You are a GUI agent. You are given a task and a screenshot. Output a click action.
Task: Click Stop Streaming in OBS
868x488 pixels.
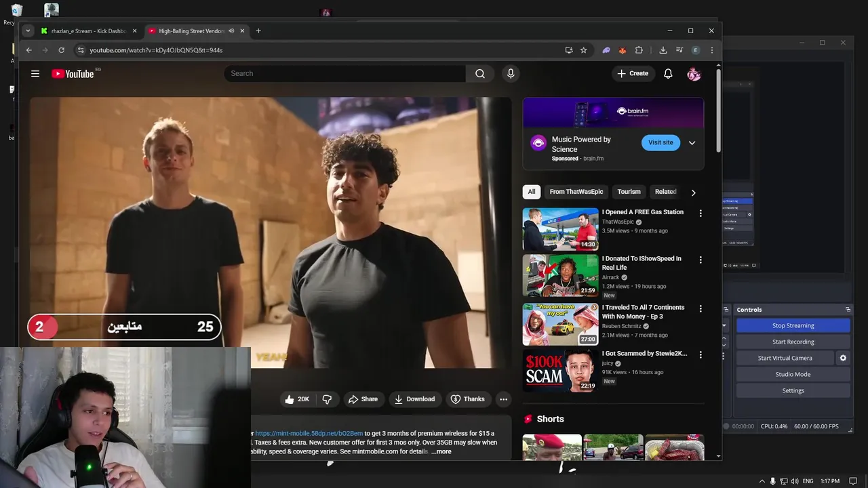[793, 325]
